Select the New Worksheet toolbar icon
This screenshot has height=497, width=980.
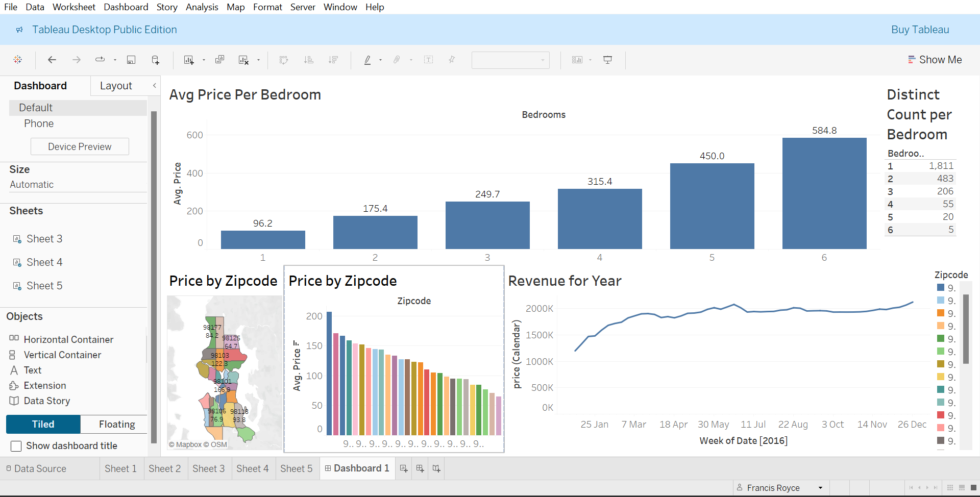(189, 60)
